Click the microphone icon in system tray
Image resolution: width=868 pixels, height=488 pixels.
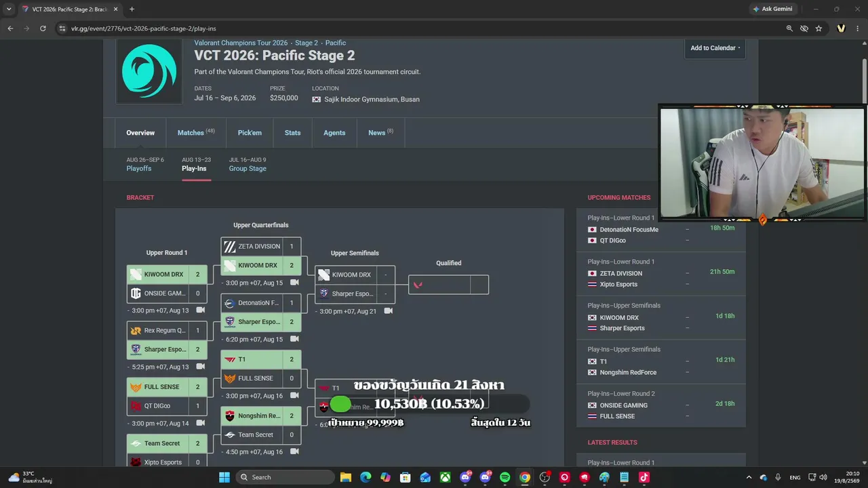(778, 477)
